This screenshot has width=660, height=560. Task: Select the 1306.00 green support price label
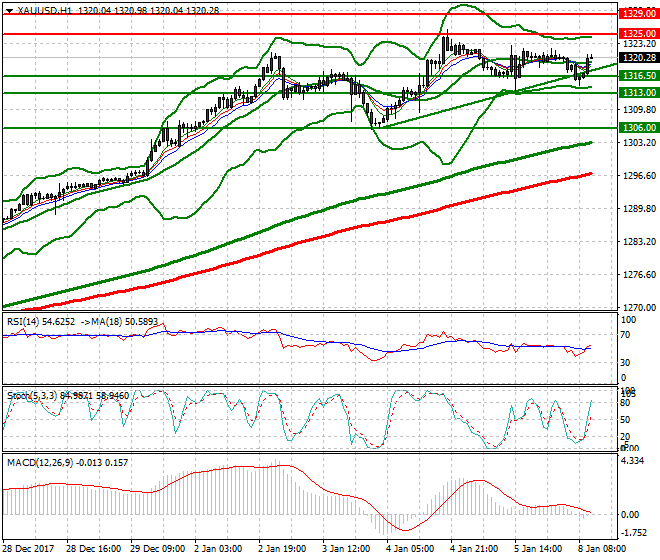(x=639, y=128)
